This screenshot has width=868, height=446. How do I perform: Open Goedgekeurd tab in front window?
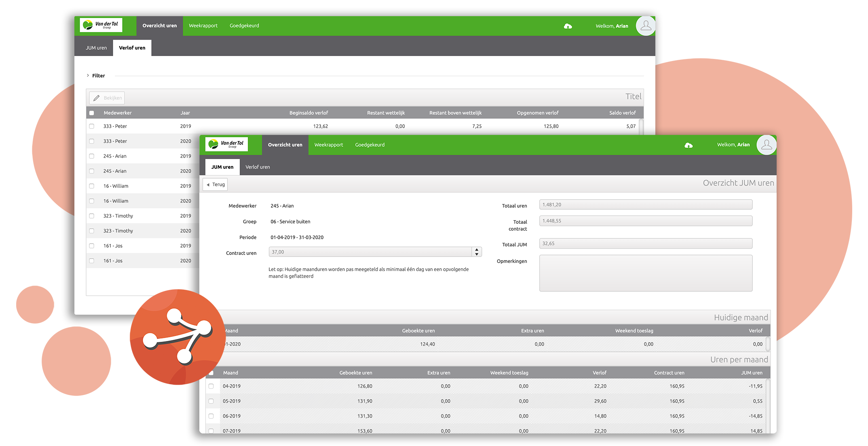[x=370, y=145]
